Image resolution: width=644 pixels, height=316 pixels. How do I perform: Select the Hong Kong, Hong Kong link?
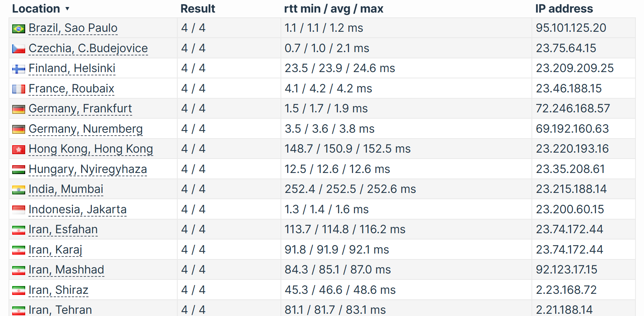(91, 149)
